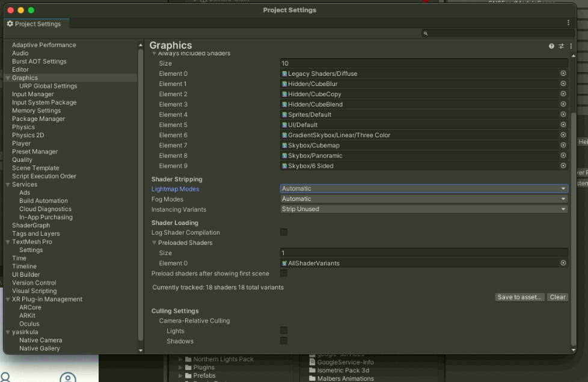The width and height of the screenshot is (588, 382).
Task: Collapse the Preloaded Shaders section
Action: tap(155, 242)
